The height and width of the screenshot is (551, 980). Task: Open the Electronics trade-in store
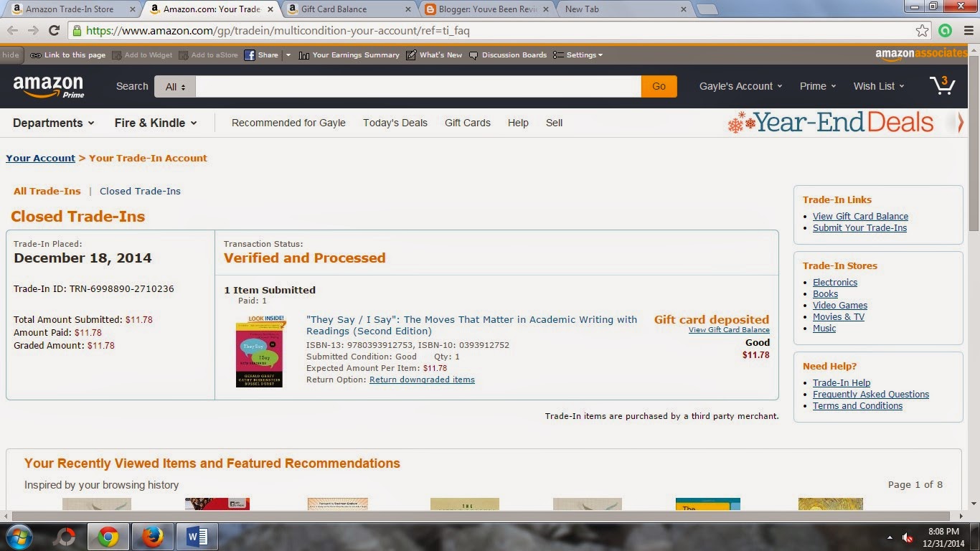[x=835, y=282]
